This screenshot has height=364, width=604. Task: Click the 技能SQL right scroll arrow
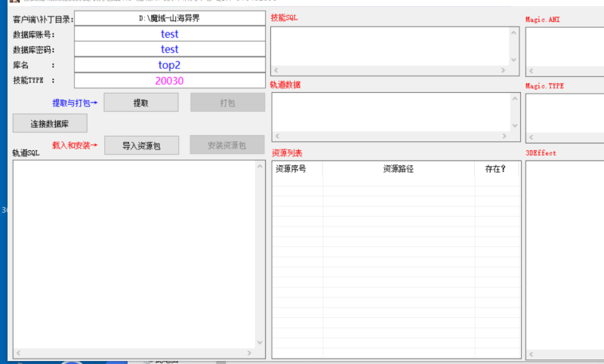coord(503,70)
